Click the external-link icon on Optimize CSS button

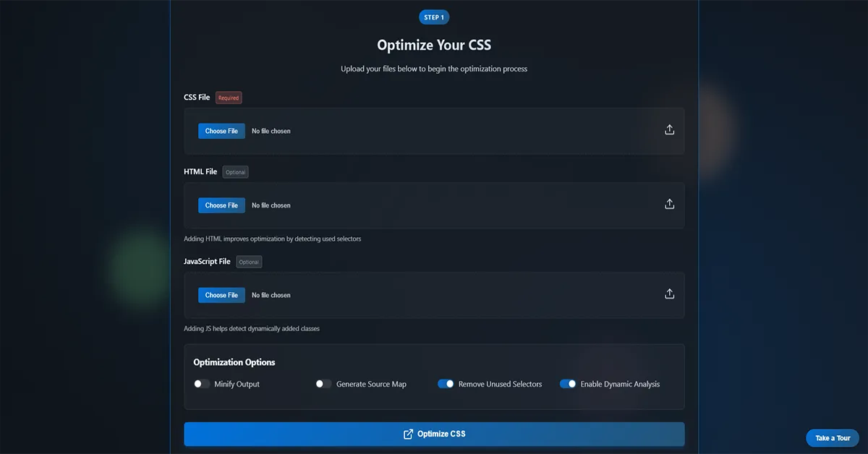click(408, 434)
